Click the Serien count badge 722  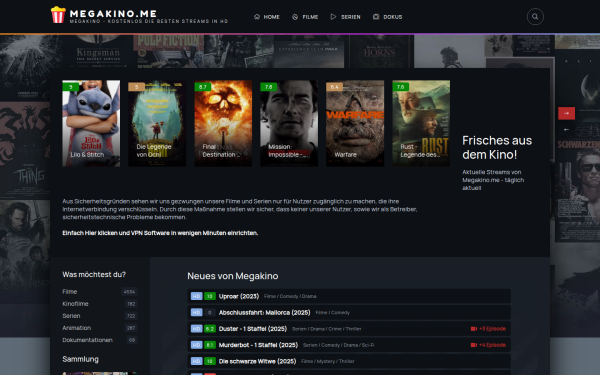(131, 316)
